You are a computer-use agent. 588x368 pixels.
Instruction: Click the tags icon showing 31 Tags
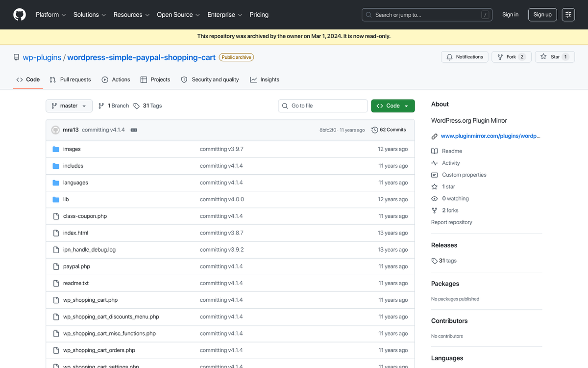click(x=137, y=105)
